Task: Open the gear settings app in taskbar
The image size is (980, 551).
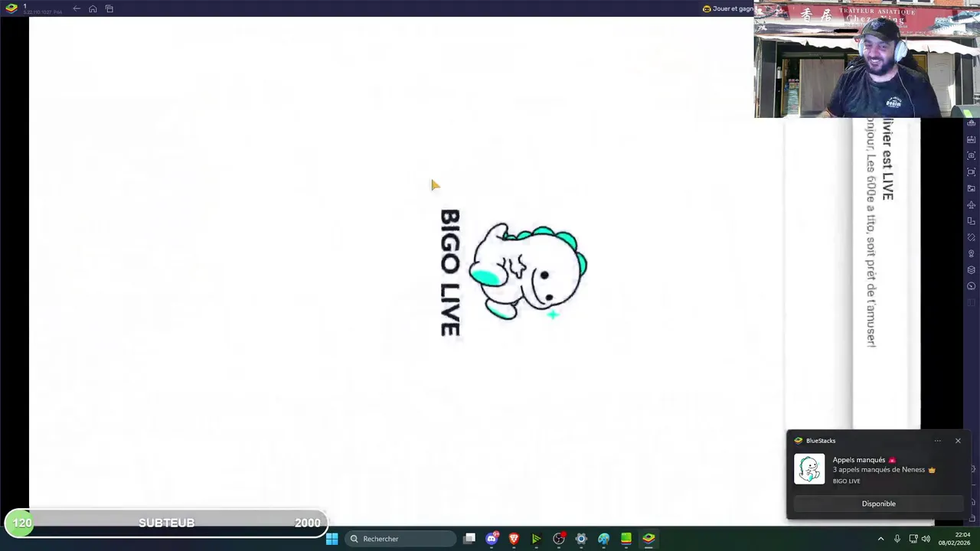Action: click(x=581, y=539)
